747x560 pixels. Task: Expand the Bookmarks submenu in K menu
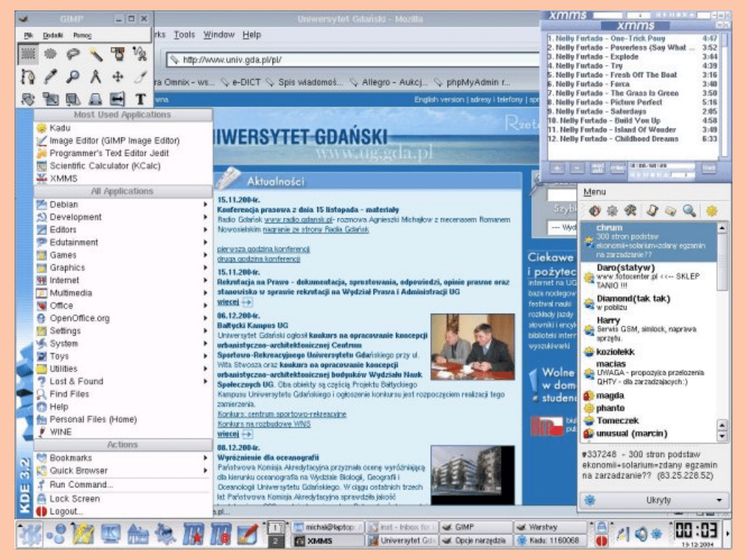point(123,458)
